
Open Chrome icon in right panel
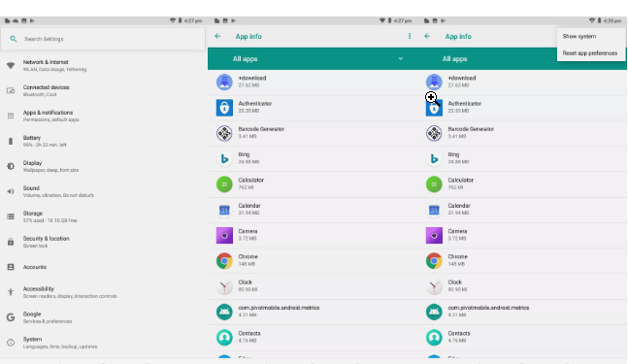[434, 261]
